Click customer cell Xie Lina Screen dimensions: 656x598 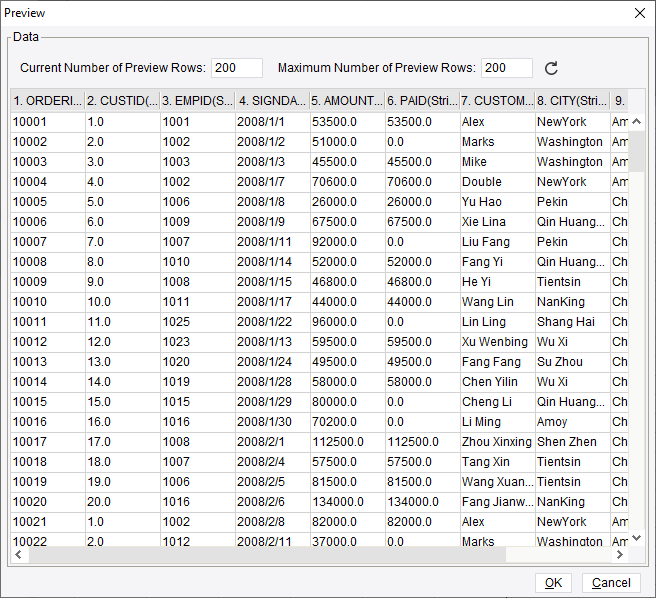point(497,222)
